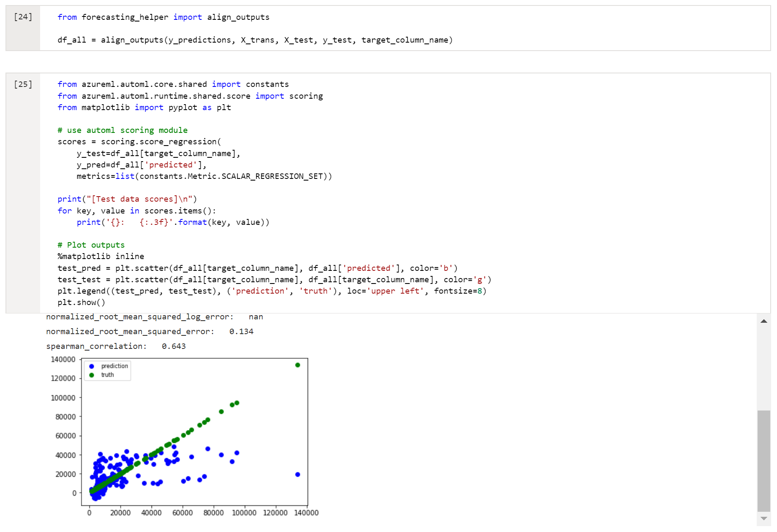Click the execution count label [25]
Image resolution: width=777 pixels, height=532 pixels.
point(23,84)
